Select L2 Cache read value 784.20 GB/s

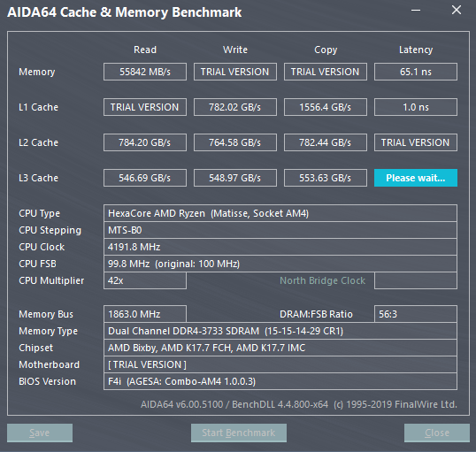pyautogui.click(x=145, y=142)
